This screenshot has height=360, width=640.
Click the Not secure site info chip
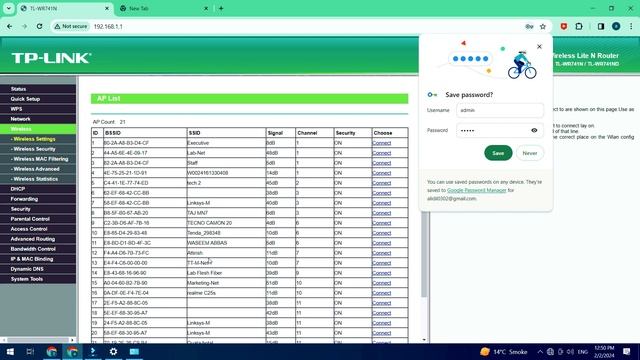(71, 27)
